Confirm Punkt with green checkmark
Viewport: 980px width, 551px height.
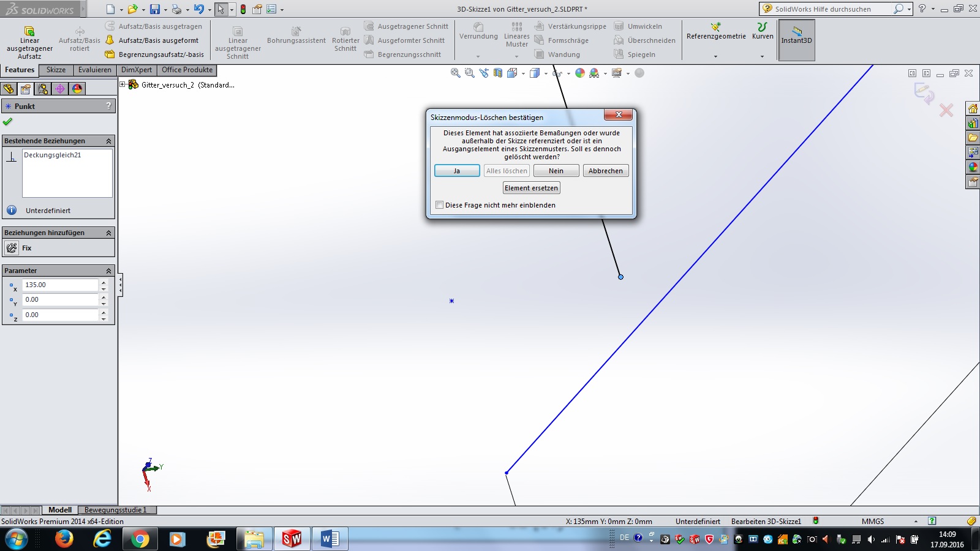click(x=7, y=122)
